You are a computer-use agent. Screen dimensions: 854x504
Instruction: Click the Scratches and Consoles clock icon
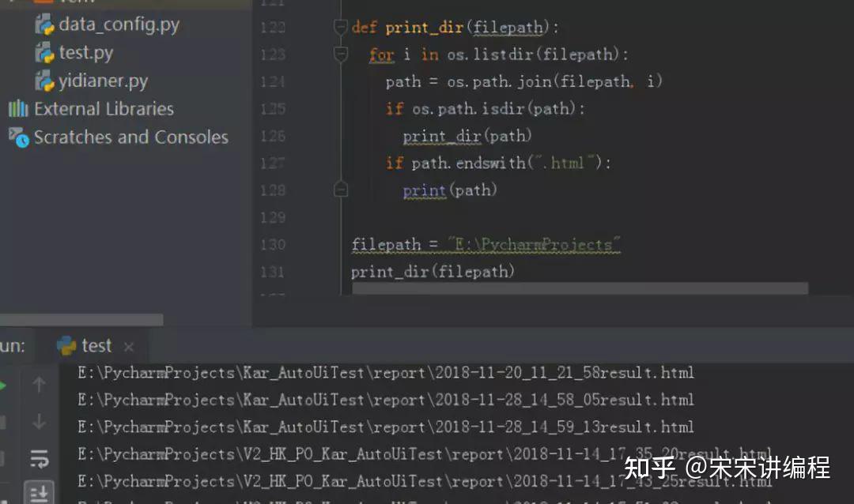pos(19,137)
